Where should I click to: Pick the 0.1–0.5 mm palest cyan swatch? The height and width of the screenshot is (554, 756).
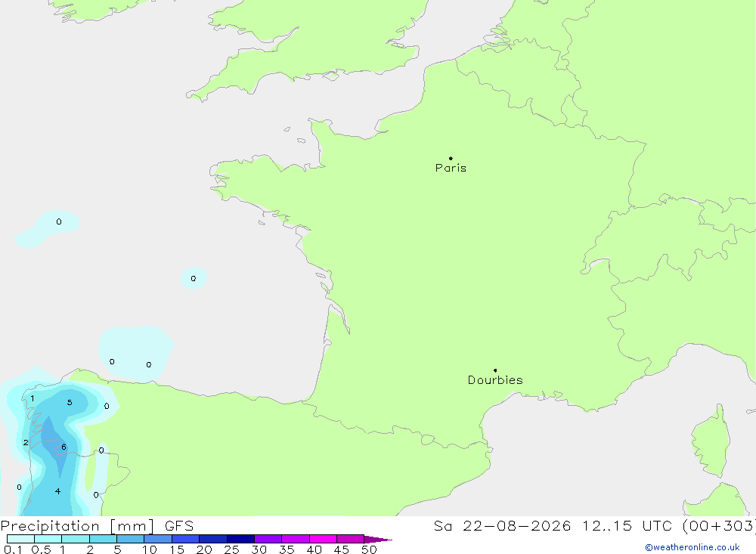pos(20,539)
